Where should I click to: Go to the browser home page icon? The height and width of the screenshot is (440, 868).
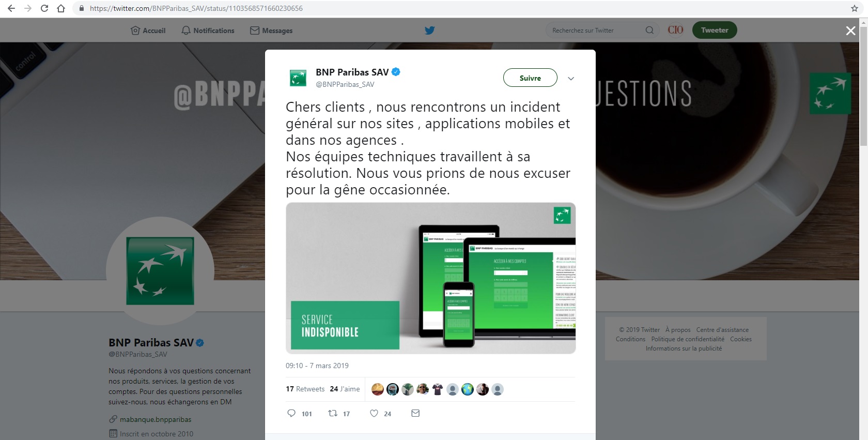[61, 8]
